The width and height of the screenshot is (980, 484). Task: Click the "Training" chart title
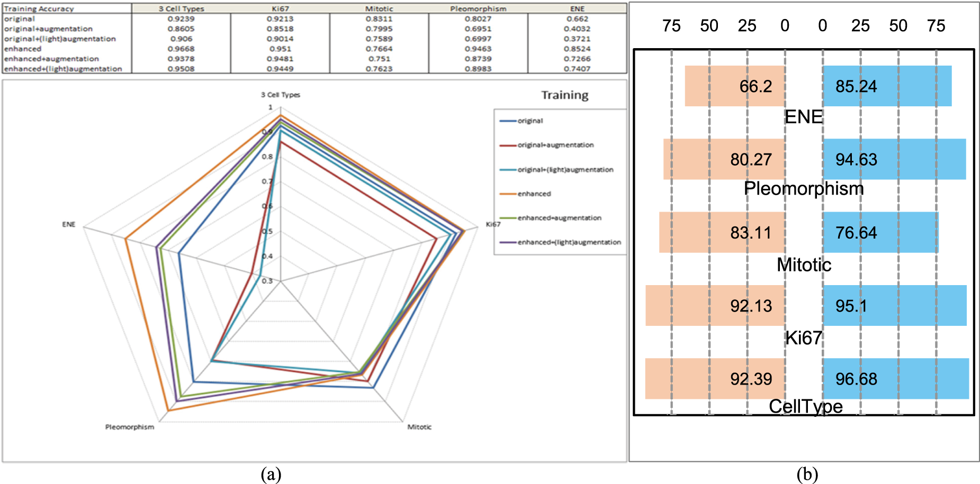(564, 95)
